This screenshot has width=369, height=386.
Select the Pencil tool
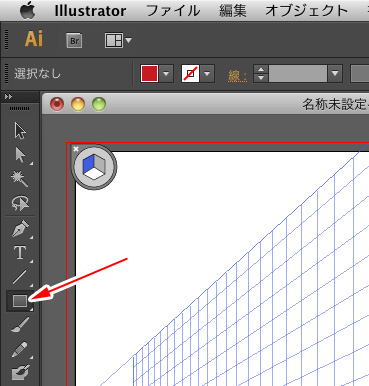pyautogui.click(x=20, y=350)
